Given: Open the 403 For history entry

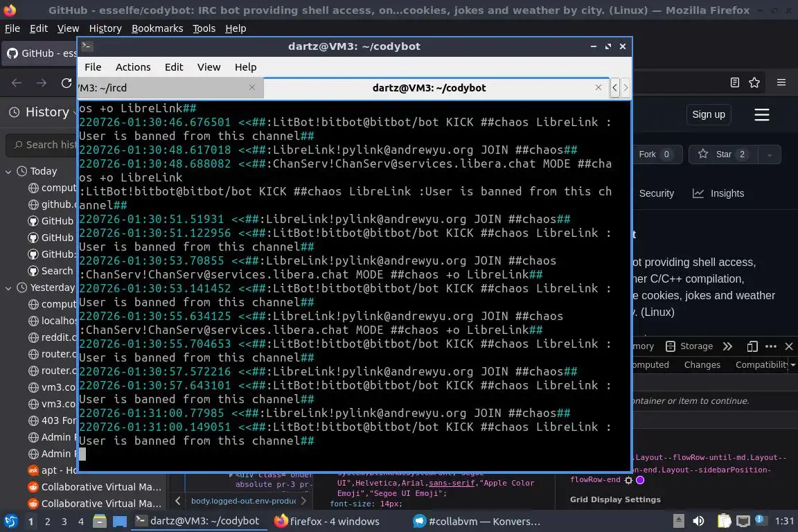Looking at the screenshot, I should (52, 420).
